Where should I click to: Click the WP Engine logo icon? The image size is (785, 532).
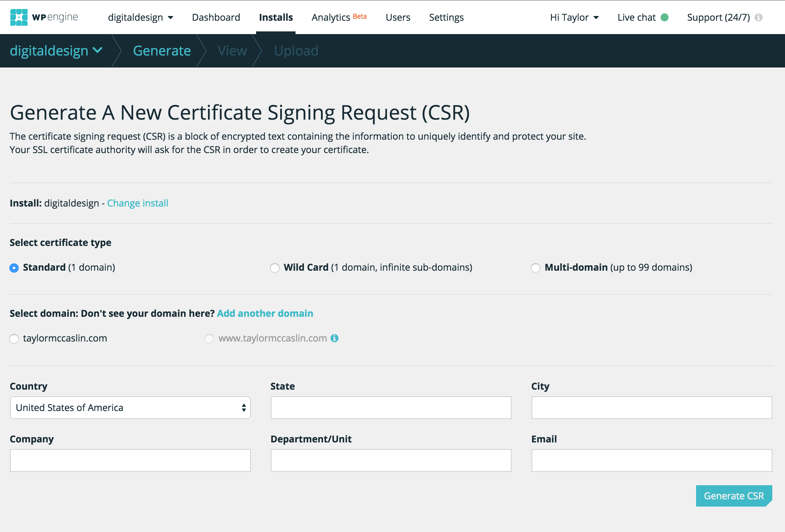19,17
